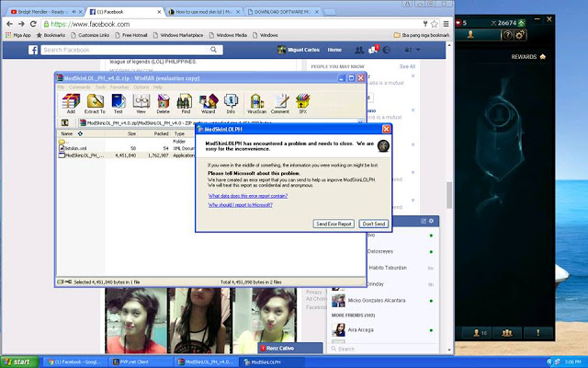This screenshot has width=588, height=368.
Task: Show archive Info in WinRAR toolbar
Action: click(231, 104)
